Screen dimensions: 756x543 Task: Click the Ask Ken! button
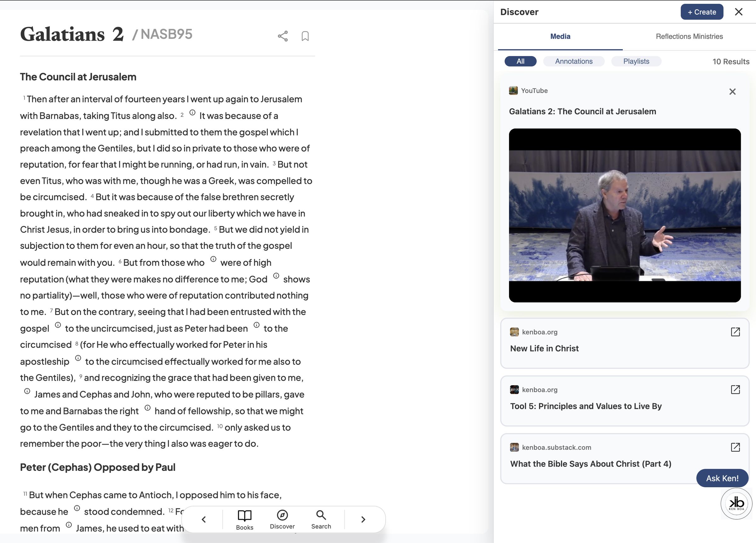point(722,478)
